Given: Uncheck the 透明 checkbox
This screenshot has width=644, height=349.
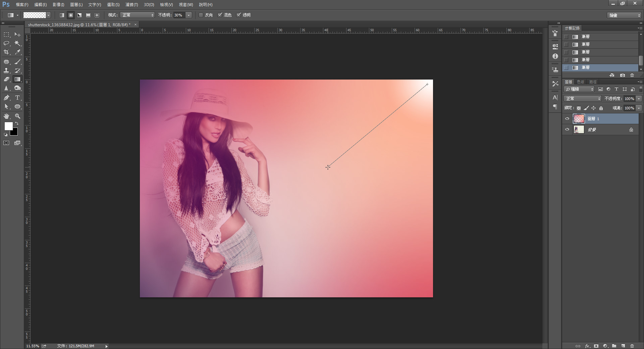Looking at the screenshot, I should click(x=238, y=15).
